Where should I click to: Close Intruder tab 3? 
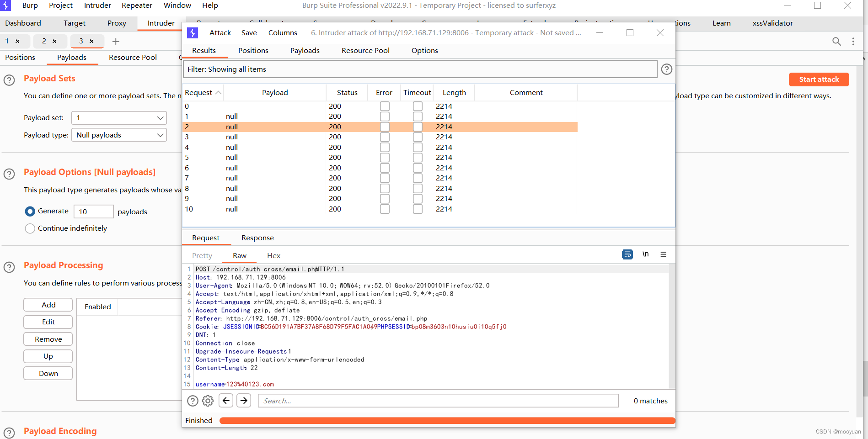tap(91, 41)
